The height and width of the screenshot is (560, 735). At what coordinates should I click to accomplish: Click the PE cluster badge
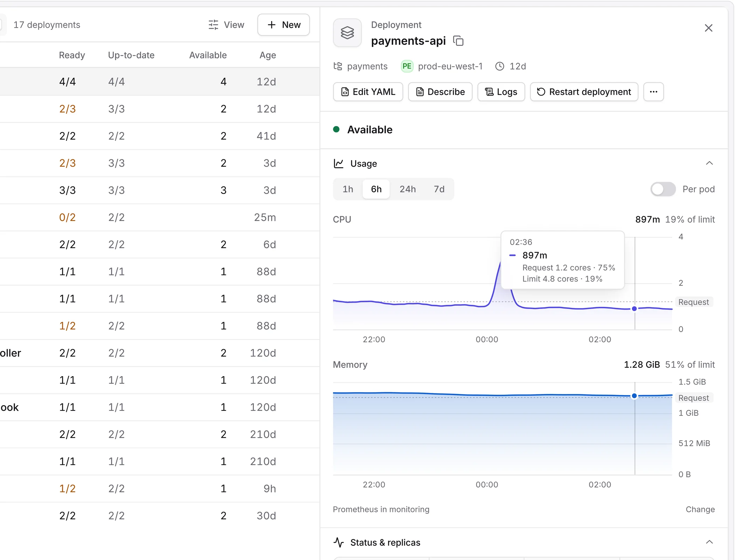407,66
